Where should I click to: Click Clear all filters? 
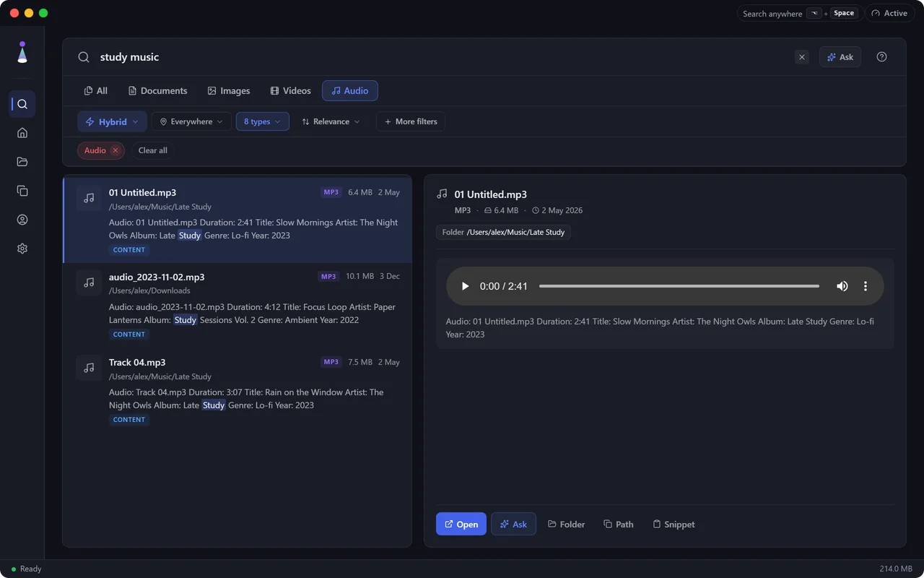[x=152, y=150]
